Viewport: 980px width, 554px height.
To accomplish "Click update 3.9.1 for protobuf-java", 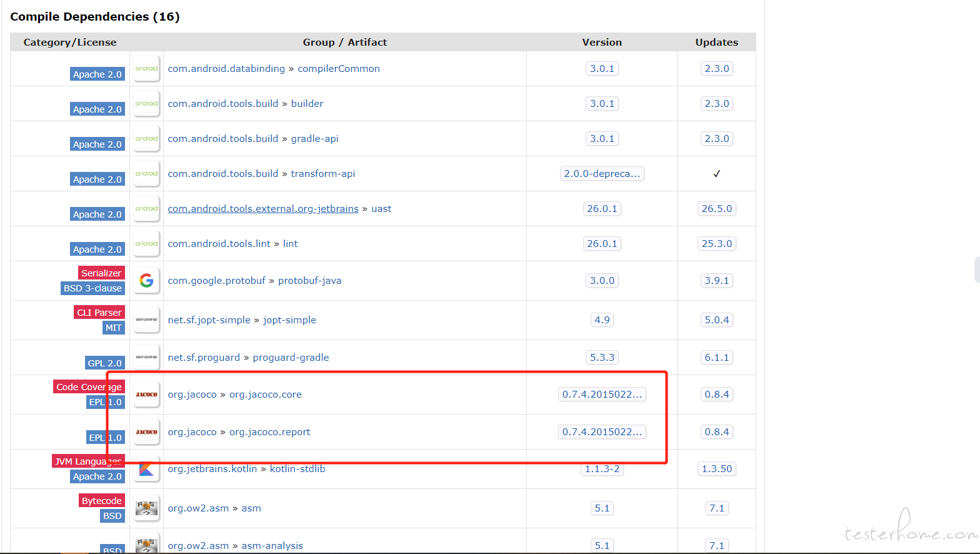I will tap(717, 281).
